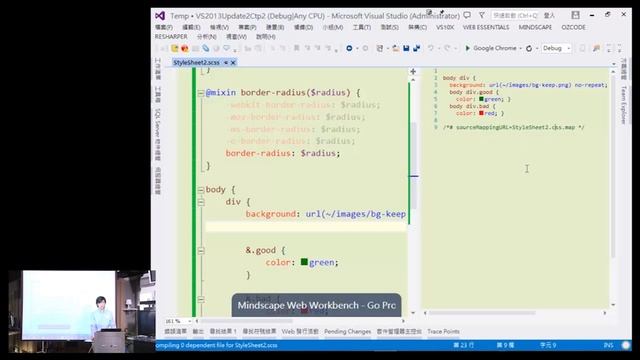Click the Save floppy disk icon
Viewport: 640px width, 360px height.
point(406,48)
